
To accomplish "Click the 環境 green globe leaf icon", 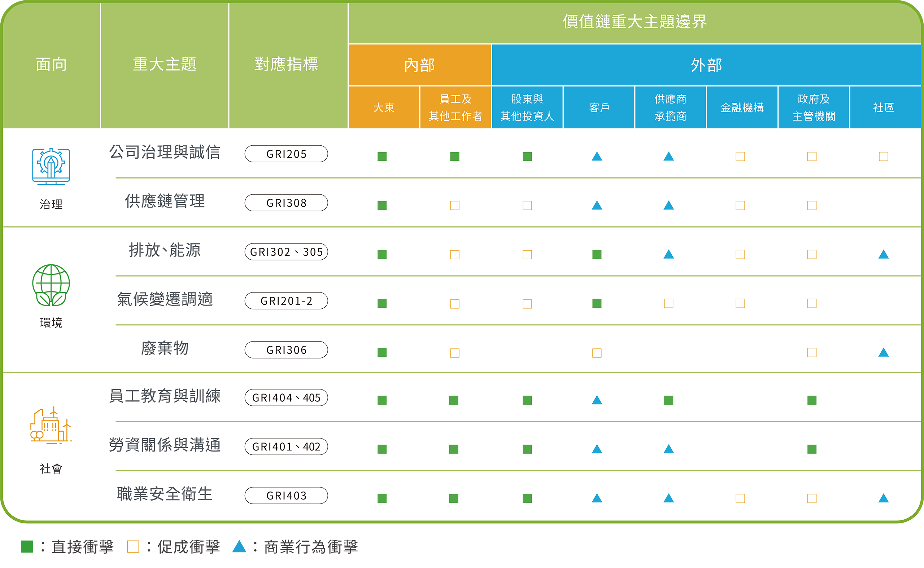I will click(x=51, y=285).
